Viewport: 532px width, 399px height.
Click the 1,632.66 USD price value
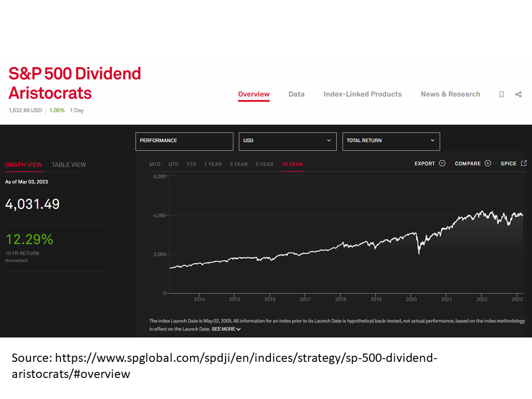click(25, 110)
